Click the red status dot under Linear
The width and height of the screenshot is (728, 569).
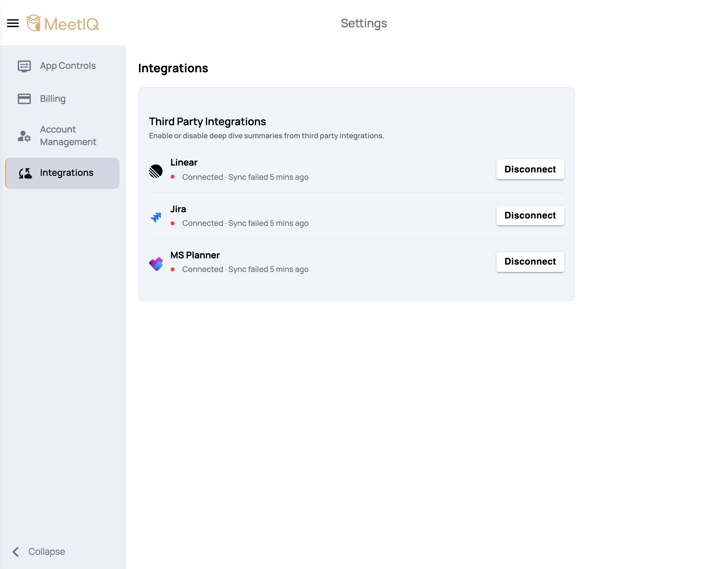point(173,177)
